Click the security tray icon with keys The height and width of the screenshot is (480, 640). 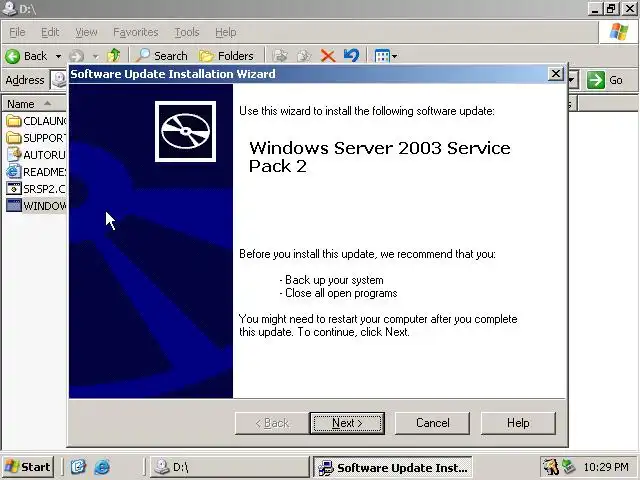click(551, 467)
